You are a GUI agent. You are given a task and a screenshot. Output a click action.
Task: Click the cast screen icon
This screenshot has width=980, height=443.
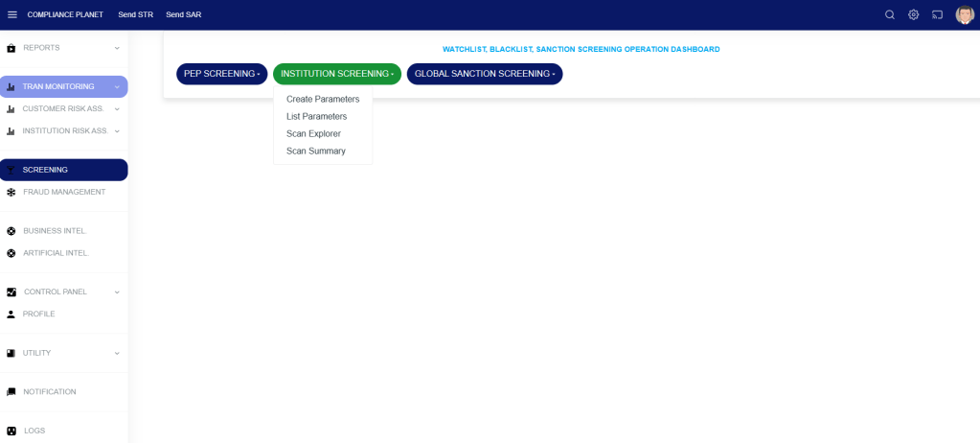938,14
